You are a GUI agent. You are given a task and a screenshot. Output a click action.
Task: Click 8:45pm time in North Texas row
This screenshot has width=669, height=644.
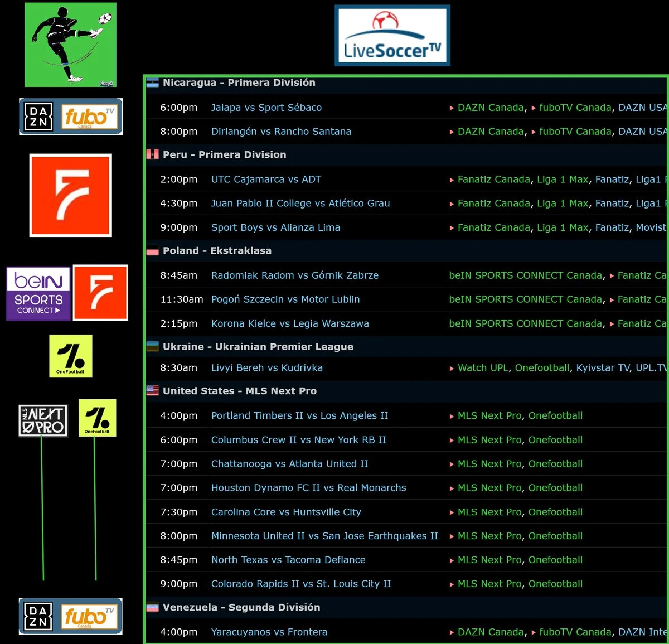179,560
